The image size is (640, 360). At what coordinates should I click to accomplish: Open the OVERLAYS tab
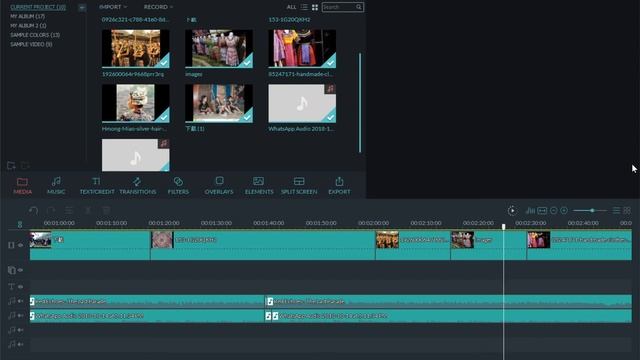[219, 186]
